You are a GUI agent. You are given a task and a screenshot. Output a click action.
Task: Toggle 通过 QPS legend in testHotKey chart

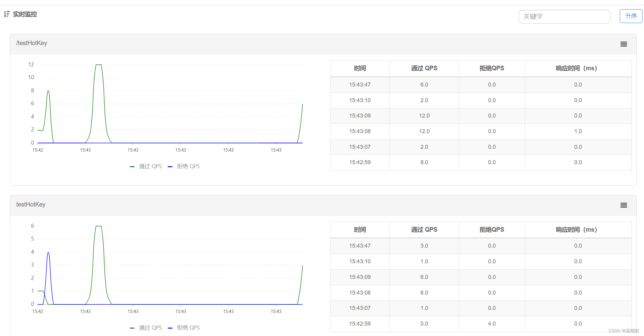click(146, 328)
